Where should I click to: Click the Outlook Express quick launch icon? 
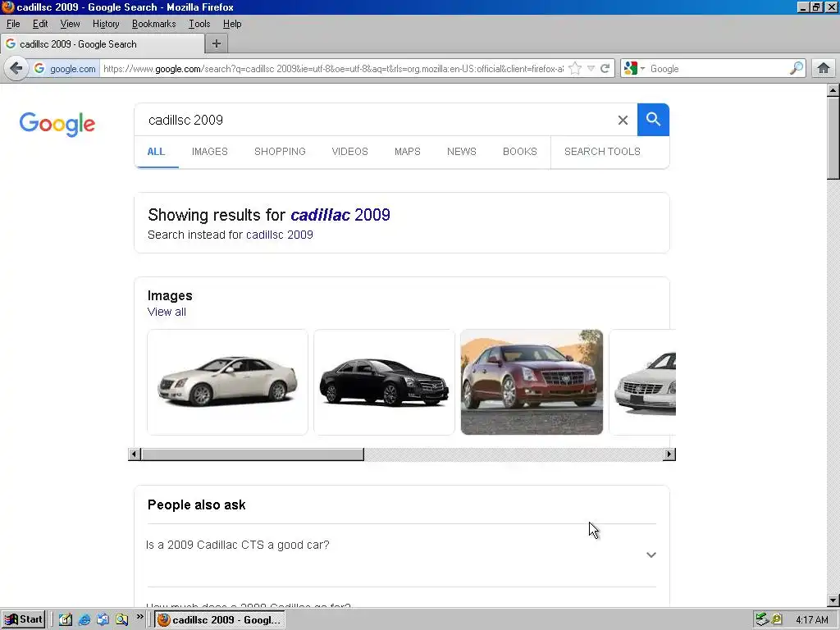tap(103, 620)
